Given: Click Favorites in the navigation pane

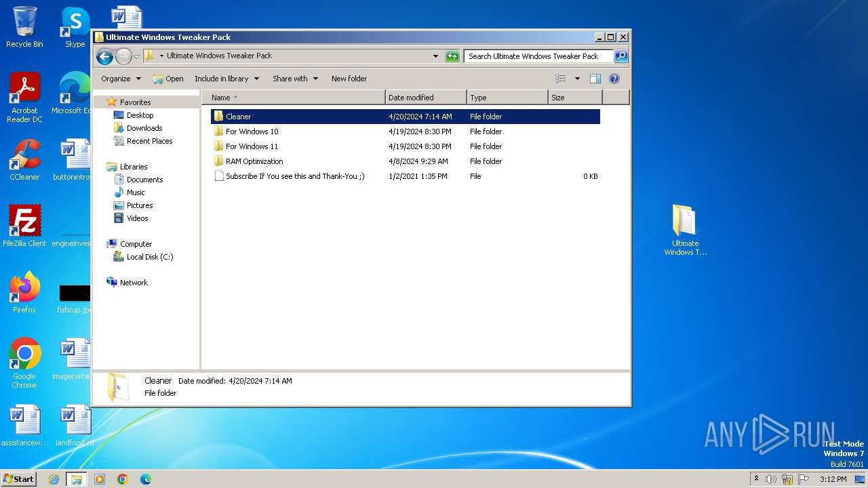Looking at the screenshot, I should point(135,102).
